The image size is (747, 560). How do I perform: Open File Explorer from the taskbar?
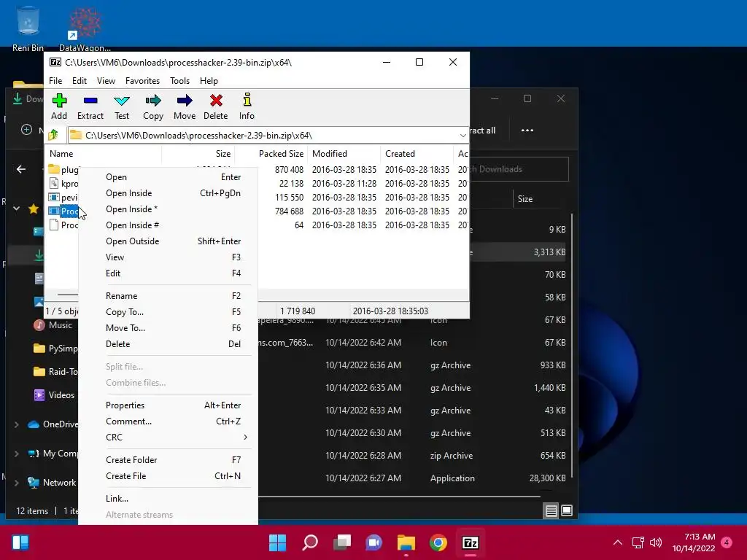click(406, 542)
